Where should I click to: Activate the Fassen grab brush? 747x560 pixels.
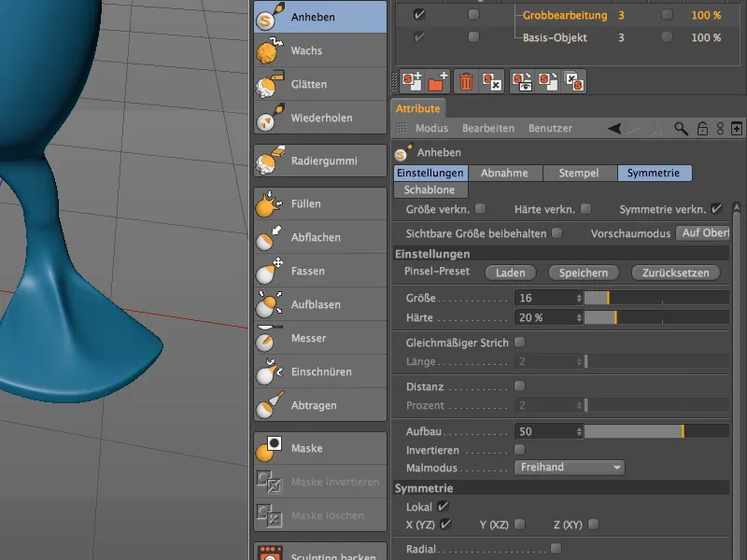320,271
